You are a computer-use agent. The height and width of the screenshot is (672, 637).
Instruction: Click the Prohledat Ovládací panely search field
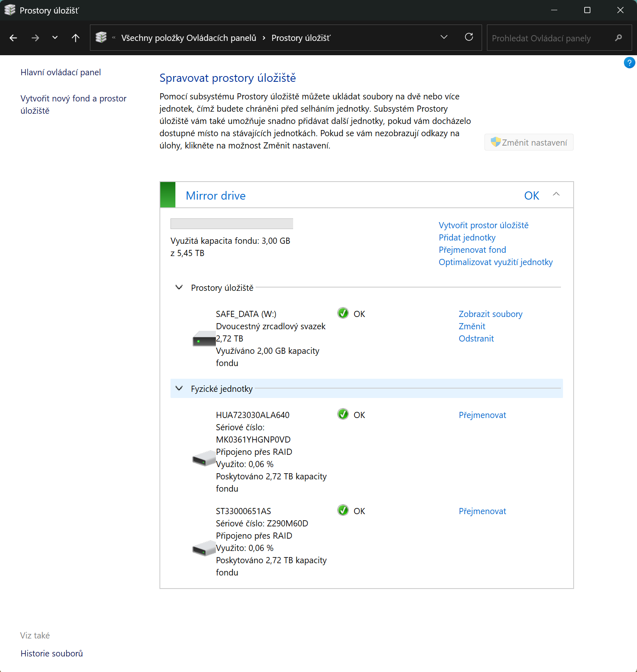(x=550, y=38)
